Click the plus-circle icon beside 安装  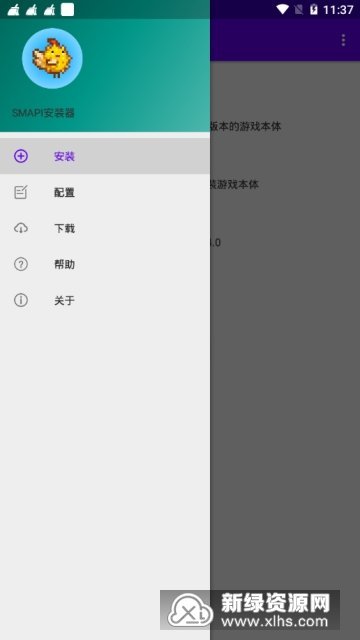click(x=21, y=156)
